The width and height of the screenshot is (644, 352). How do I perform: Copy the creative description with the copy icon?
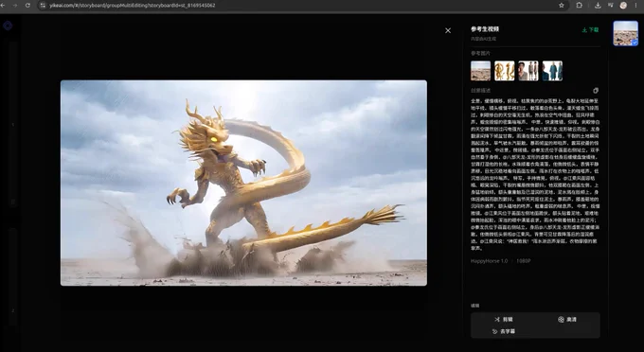tap(596, 90)
